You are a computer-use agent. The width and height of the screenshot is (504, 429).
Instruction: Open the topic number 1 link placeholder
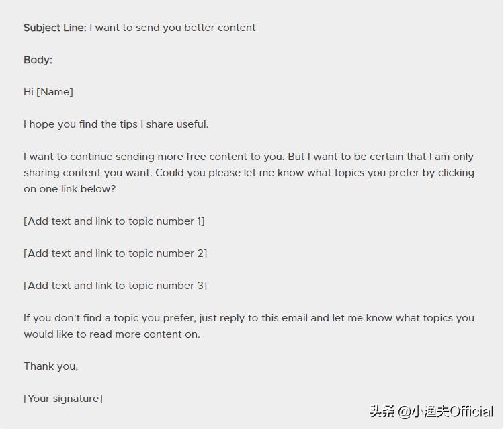(114, 221)
